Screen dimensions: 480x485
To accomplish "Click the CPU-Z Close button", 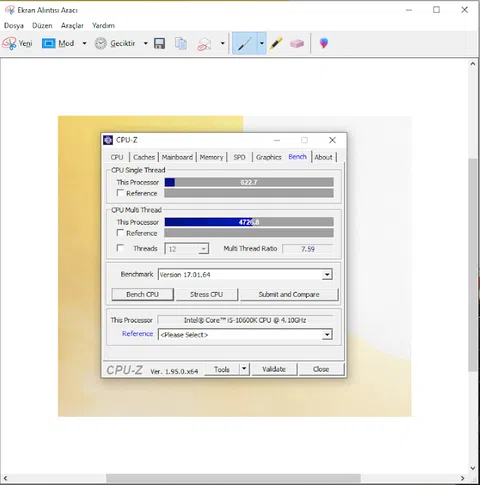I will tap(321, 369).
